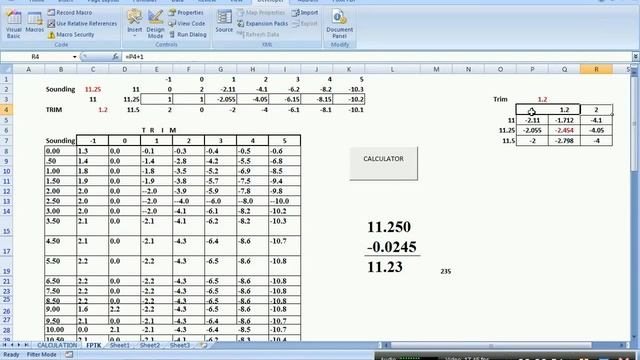Viewport: 640px width, 360px height.
Task: Switch to the FPTK sheet tab
Action: [93, 345]
